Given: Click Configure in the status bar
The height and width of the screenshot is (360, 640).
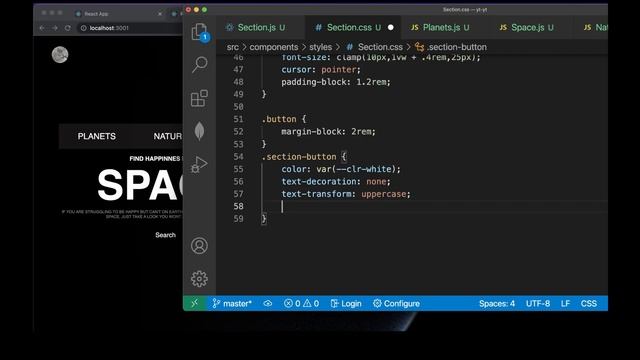Looking at the screenshot, I should [396, 304].
